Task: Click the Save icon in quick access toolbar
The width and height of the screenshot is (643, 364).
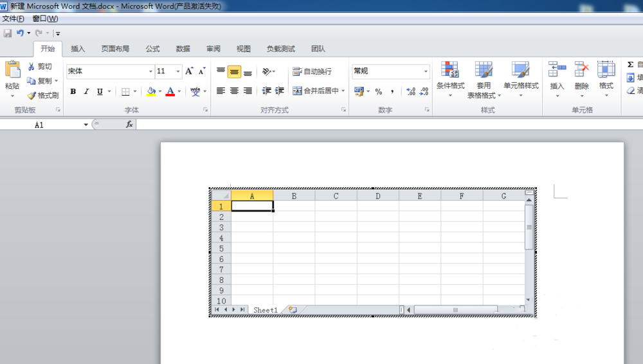Action: (7, 33)
